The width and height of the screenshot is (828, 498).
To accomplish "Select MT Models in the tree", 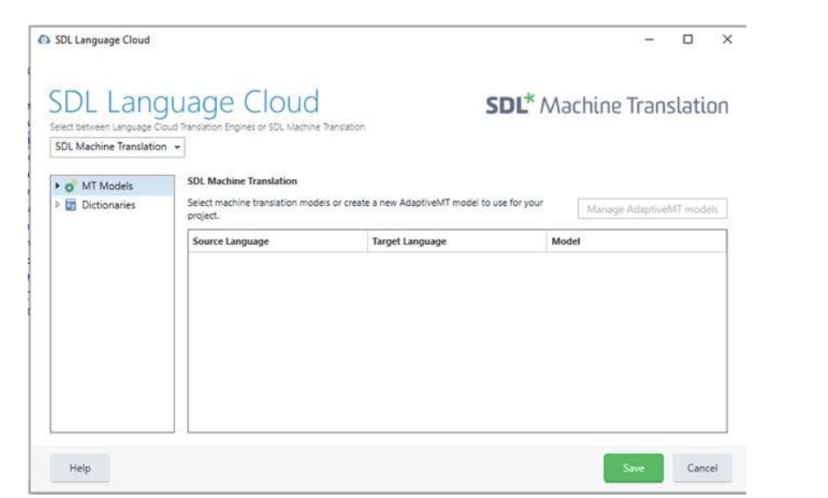I will coord(107,186).
